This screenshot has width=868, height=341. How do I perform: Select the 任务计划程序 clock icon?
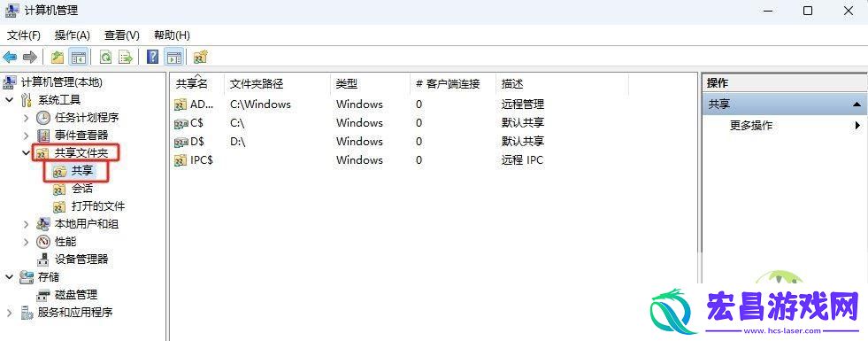click(43, 118)
